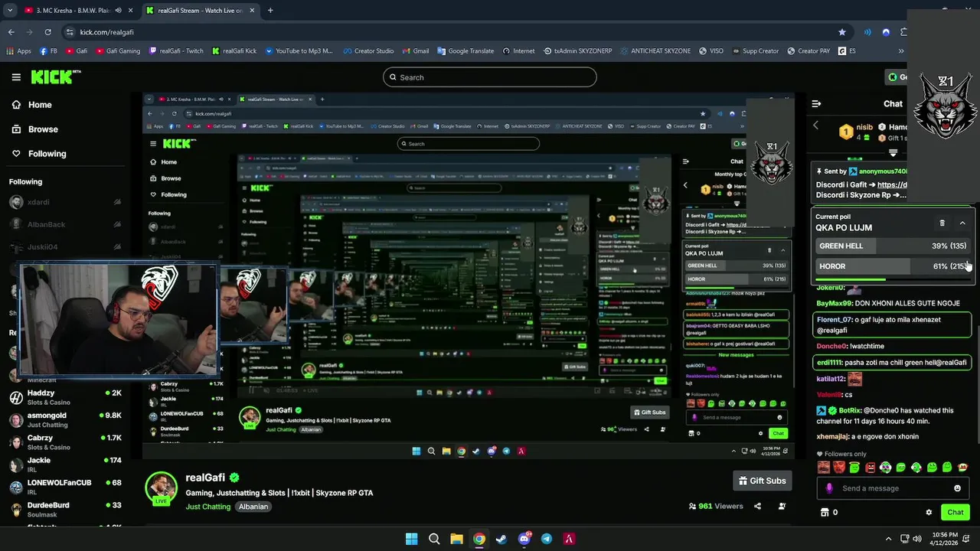The width and height of the screenshot is (980, 551).
Task: Insert the green halo emote
Action: pyautogui.click(x=854, y=468)
